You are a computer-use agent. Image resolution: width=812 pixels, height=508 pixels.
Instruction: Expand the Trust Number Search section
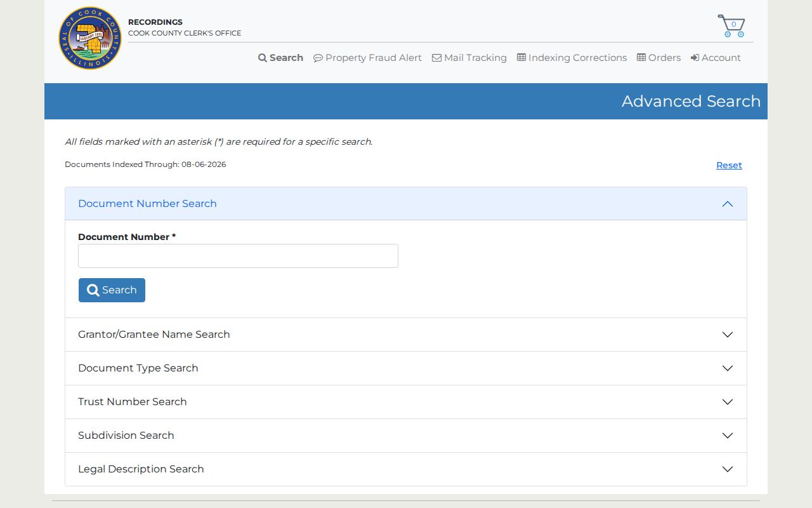point(406,402)
